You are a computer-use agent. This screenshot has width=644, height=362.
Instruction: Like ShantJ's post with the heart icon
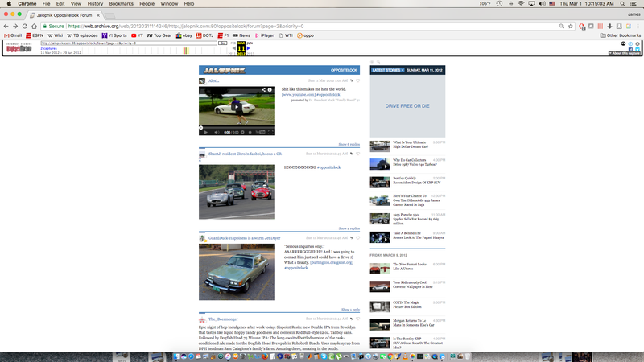[357, 154]
